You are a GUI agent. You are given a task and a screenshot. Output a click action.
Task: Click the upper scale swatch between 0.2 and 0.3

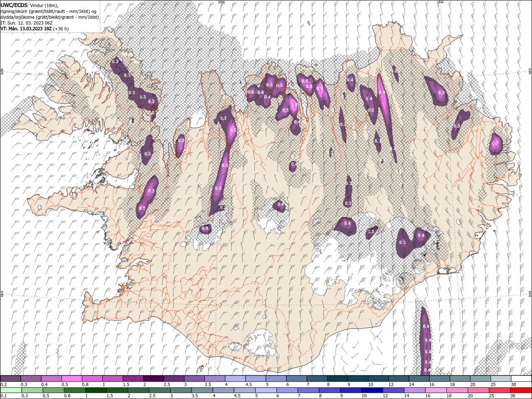pos(10,378)
